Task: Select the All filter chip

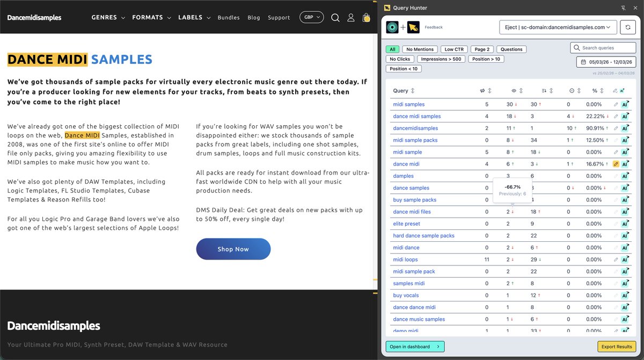Action: 392,49
